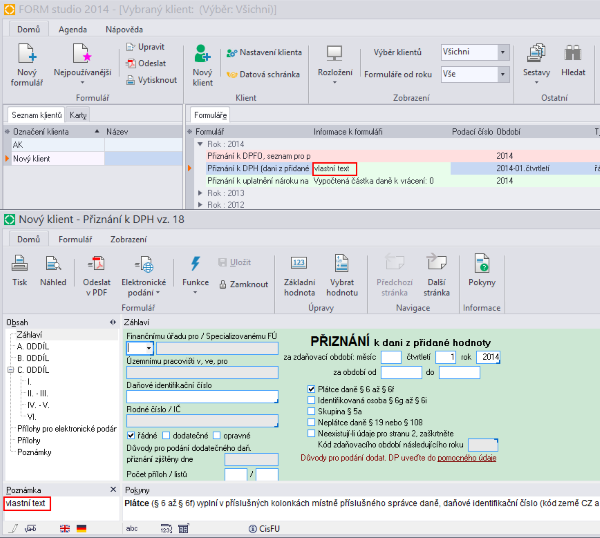
Task: Open the Výběr klientů dropdown
Action: point(503,52)
